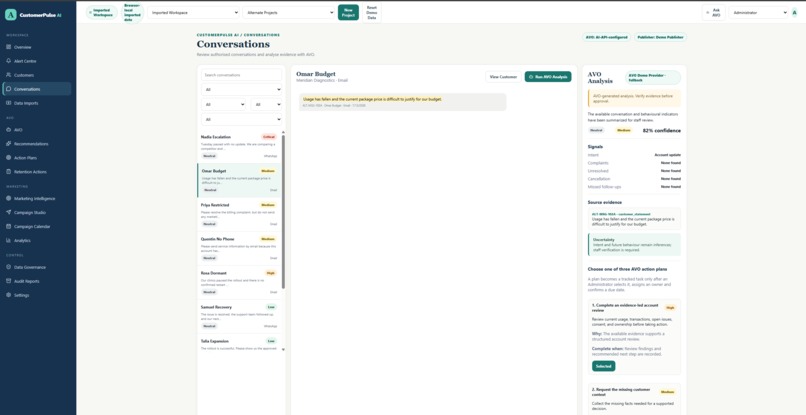This screenshot has width=806, height=415.
Task: Click inside Search conversations field
Action: pos(241,75)
